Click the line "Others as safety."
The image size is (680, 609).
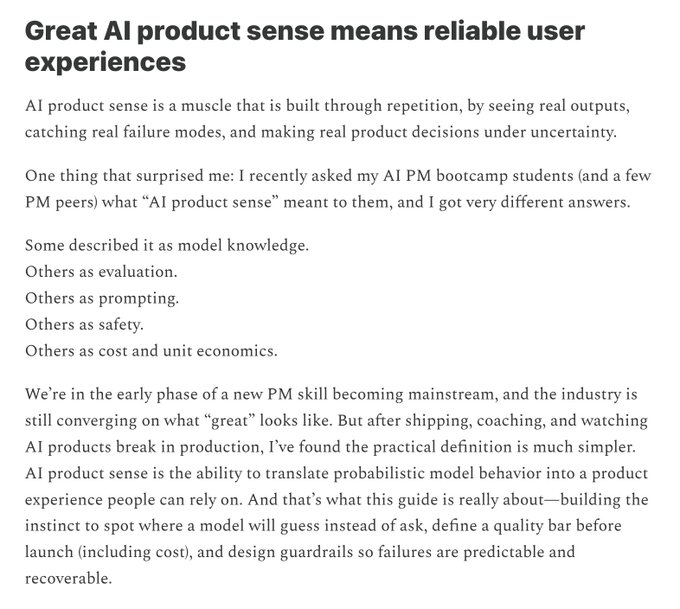click(x=84, y=324)
